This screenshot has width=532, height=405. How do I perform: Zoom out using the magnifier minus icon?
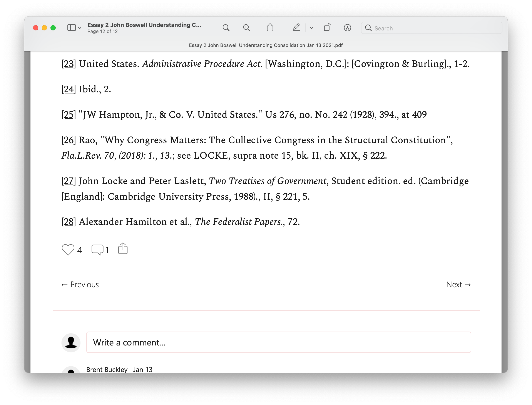[226, 28]
